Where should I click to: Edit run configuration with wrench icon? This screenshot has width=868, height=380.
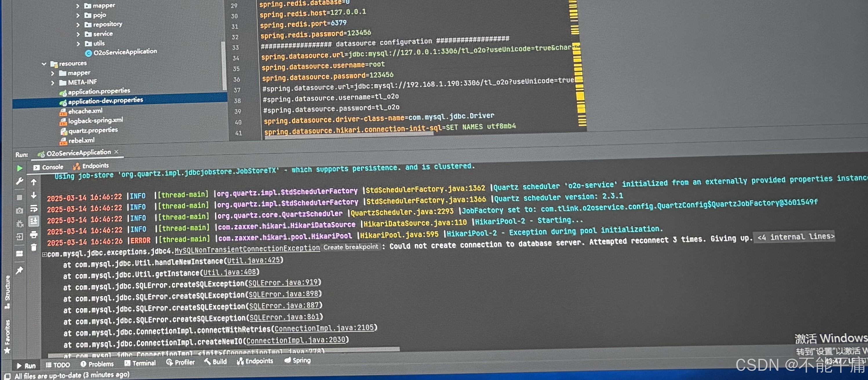tap(19, 182)
